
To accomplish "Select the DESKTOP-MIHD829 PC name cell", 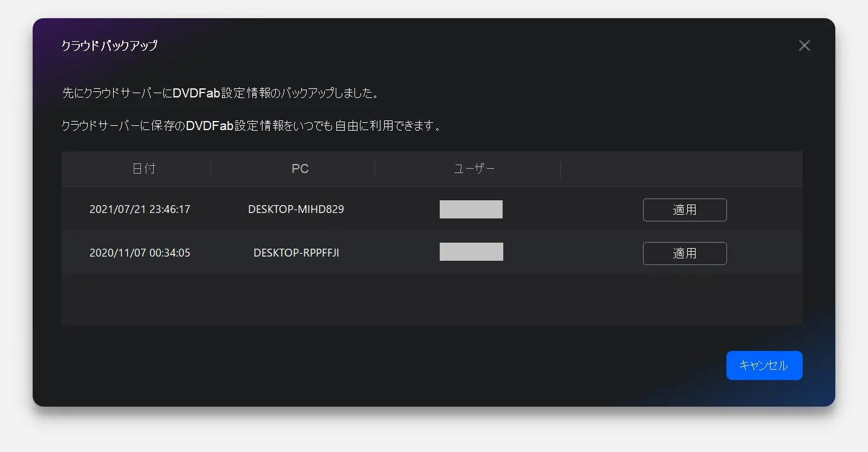I will [296, 209].
